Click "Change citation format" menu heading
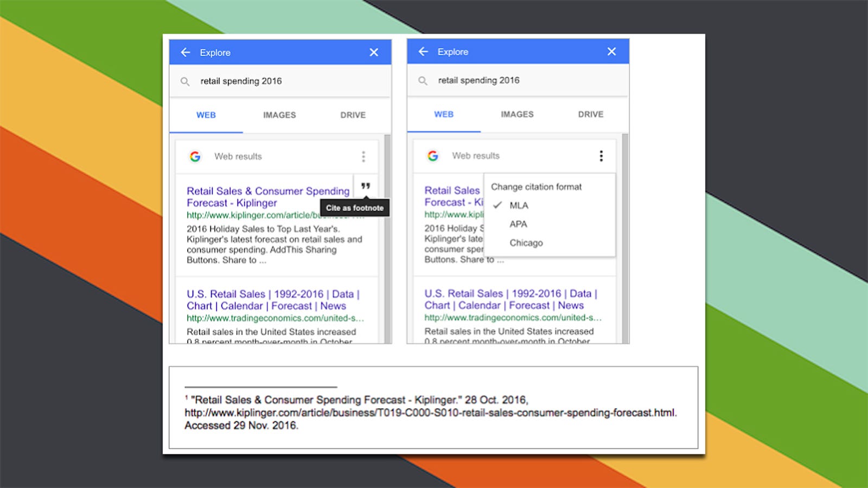 click(x=536, y=187)
